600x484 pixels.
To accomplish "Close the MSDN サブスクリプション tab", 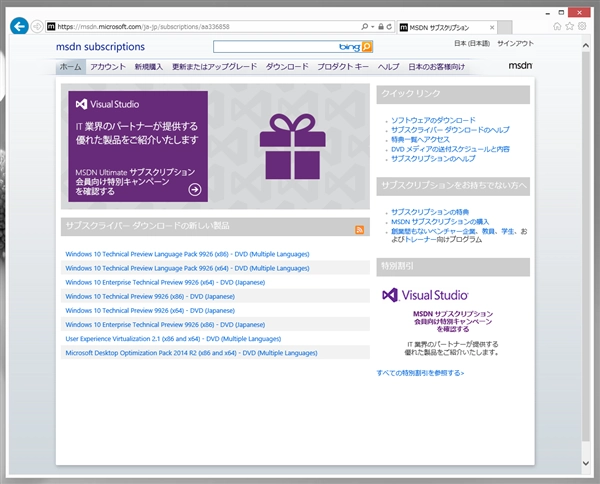I will pos(492,28).
